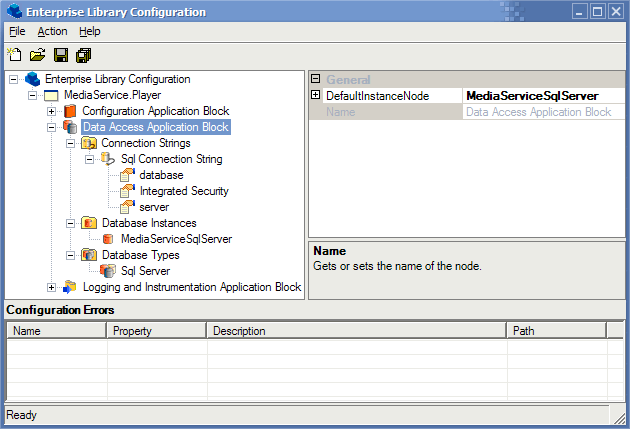
Task: Open the Help menu
Action: pos(90,31)
